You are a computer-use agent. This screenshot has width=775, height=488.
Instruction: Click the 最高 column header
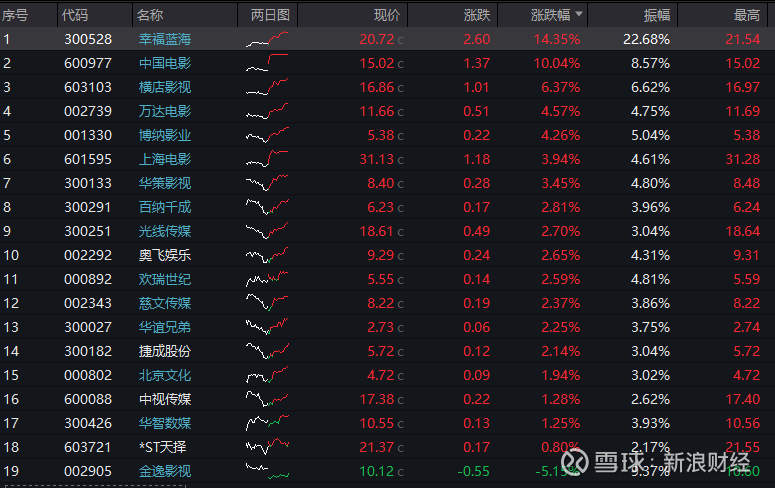pyautogui.click(x=746, y=15)
